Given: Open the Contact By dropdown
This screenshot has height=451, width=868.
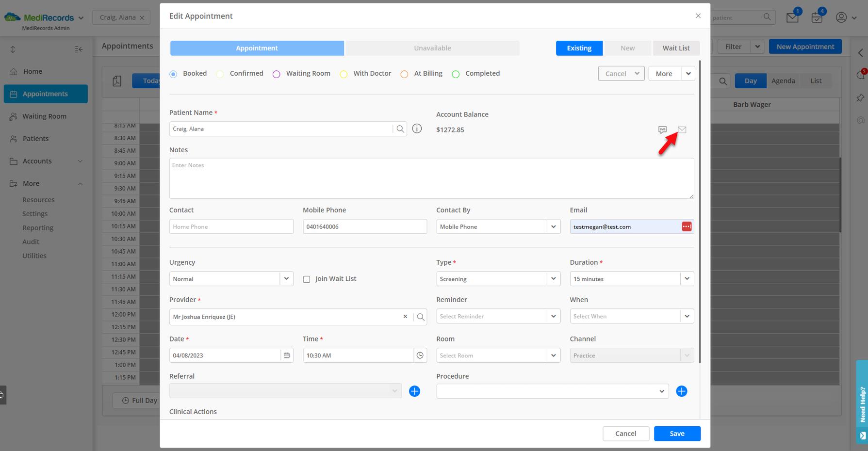Looking at the screenshot, I should pos(499,226).
